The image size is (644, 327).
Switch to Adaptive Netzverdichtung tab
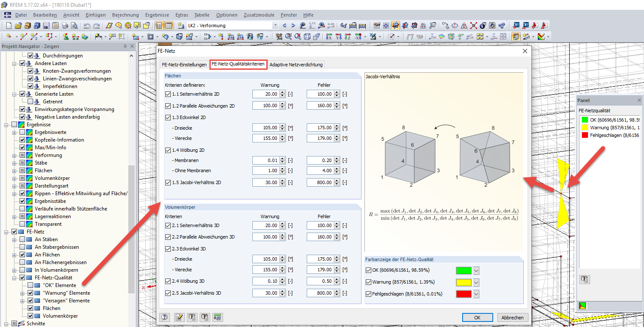(296, 65)
